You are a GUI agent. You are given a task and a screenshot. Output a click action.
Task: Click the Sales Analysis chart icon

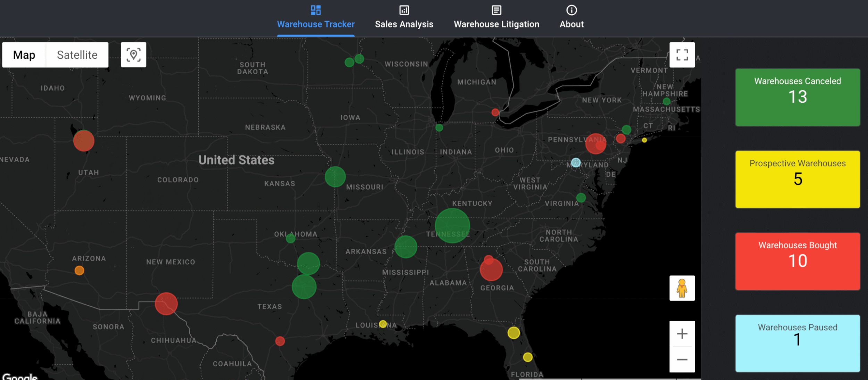404,10
